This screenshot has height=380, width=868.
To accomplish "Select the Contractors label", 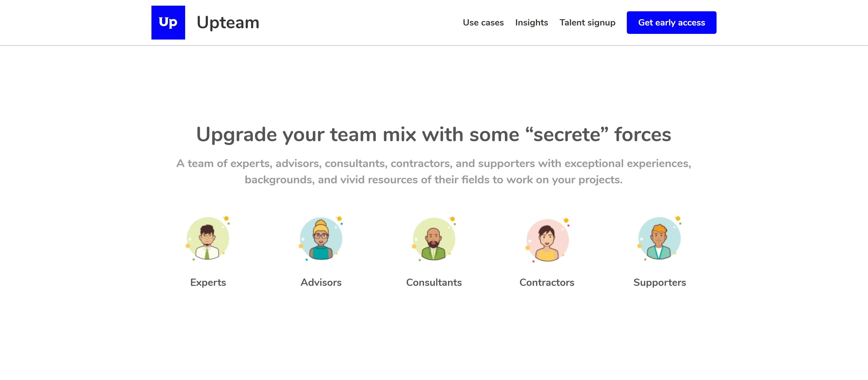I will (547, 282).
